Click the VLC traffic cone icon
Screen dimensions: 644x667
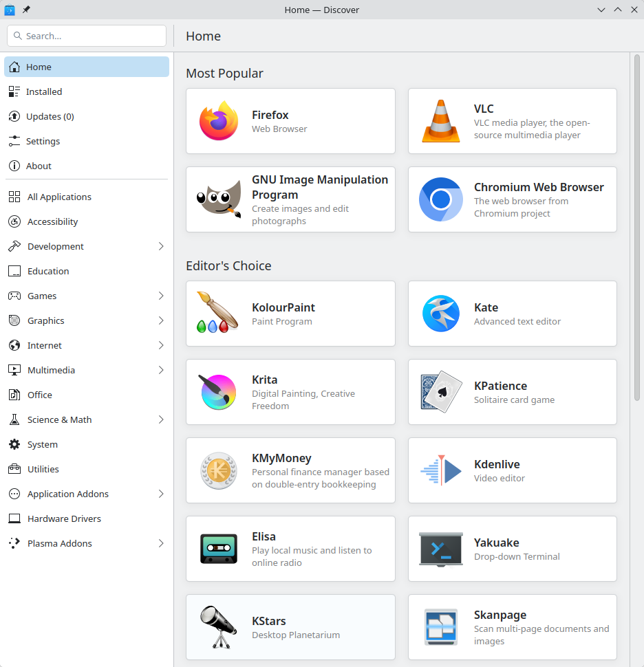(440, 121)
